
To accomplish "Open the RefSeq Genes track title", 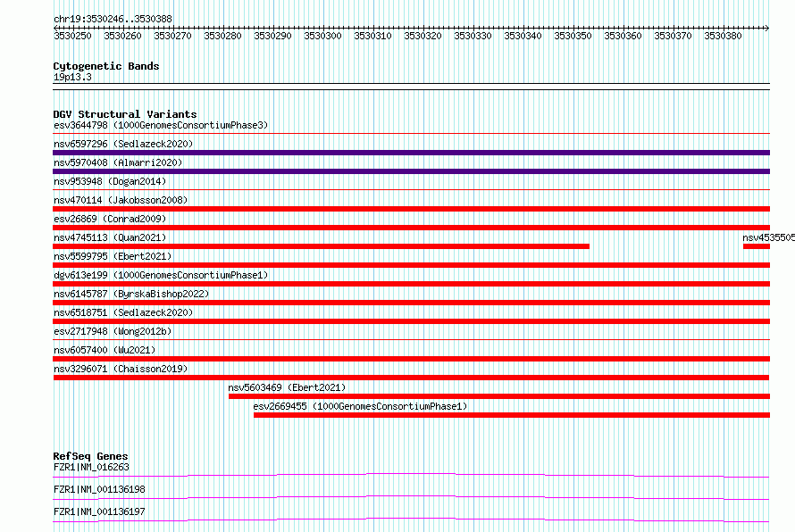I will (x=90, y=456).
